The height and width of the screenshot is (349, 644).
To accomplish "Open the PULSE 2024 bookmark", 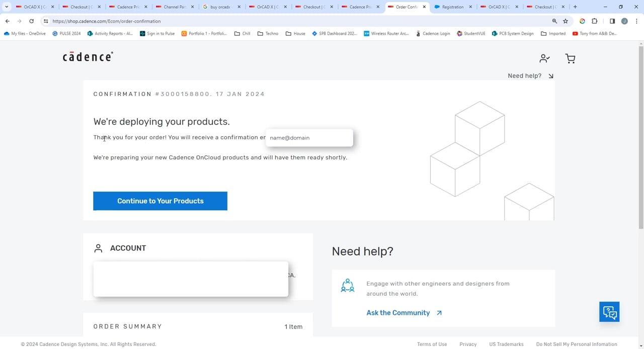I will (66, 34).
